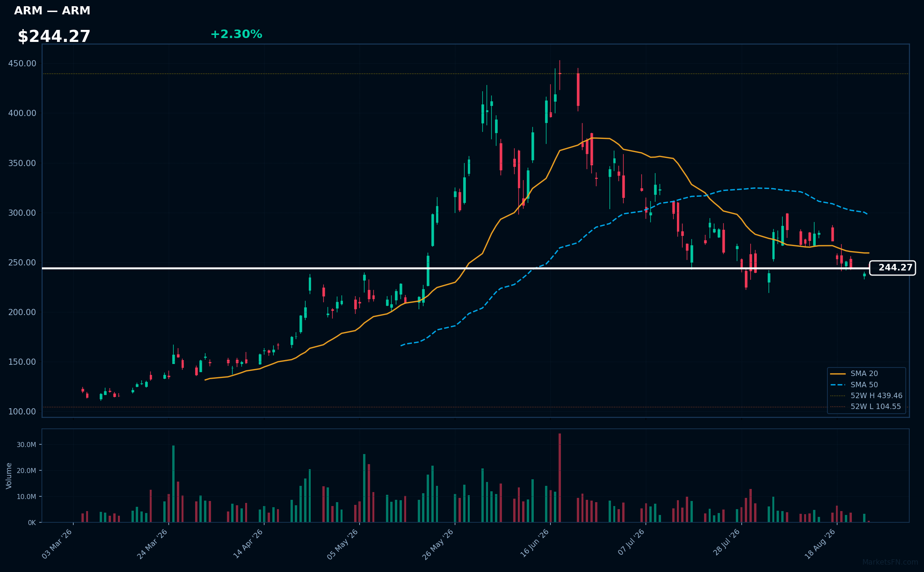Select the 30.0M volume axis label
Screen dimensions: 924x572
(26, 445)
